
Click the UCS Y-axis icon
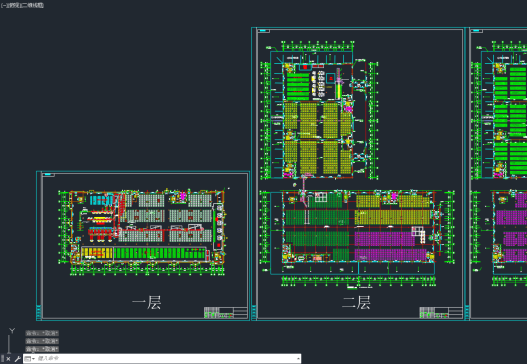(12, 331)
